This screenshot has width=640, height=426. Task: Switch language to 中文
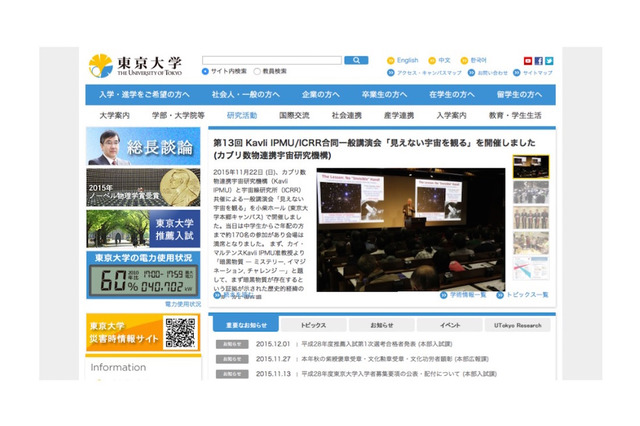click(444, 60)
